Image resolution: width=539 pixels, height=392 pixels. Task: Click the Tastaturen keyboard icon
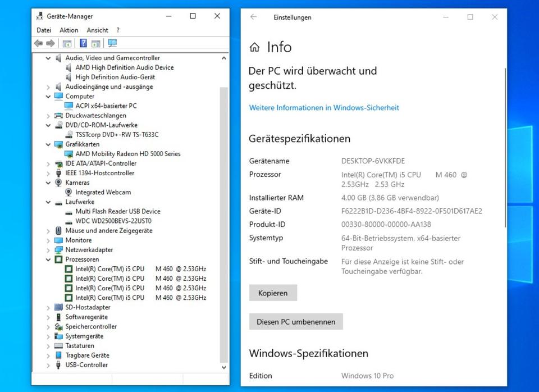[59, 345]
